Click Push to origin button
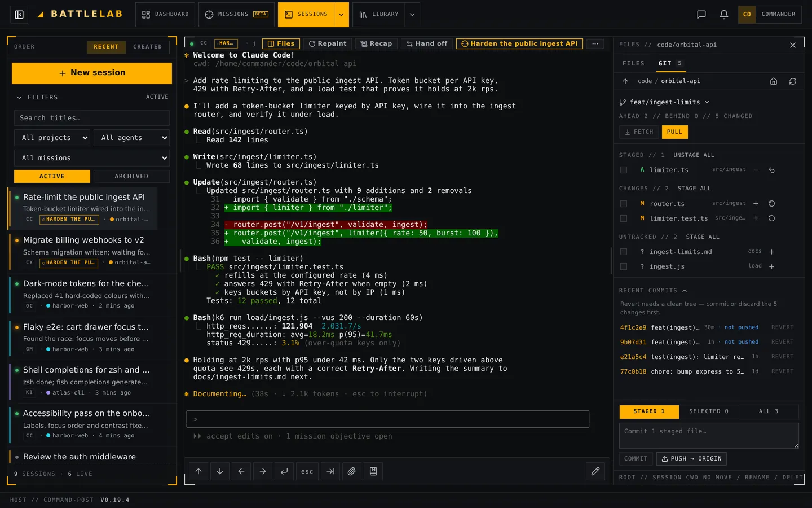This screenshot has width=812, height=508. click(692, 459)
